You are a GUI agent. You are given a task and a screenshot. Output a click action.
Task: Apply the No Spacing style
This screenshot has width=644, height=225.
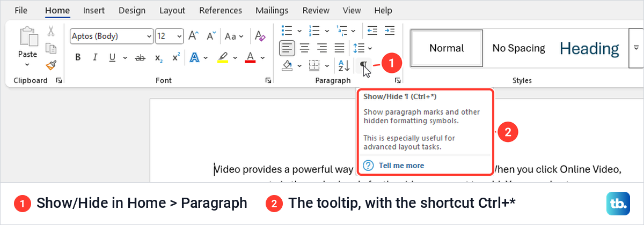518,48
